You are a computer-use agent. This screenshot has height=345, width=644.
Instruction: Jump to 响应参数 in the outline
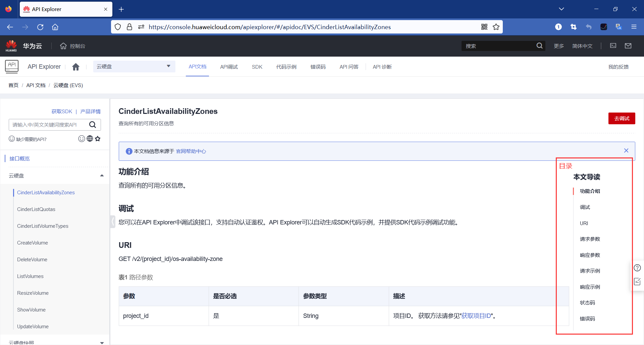[x=590, y=255]
